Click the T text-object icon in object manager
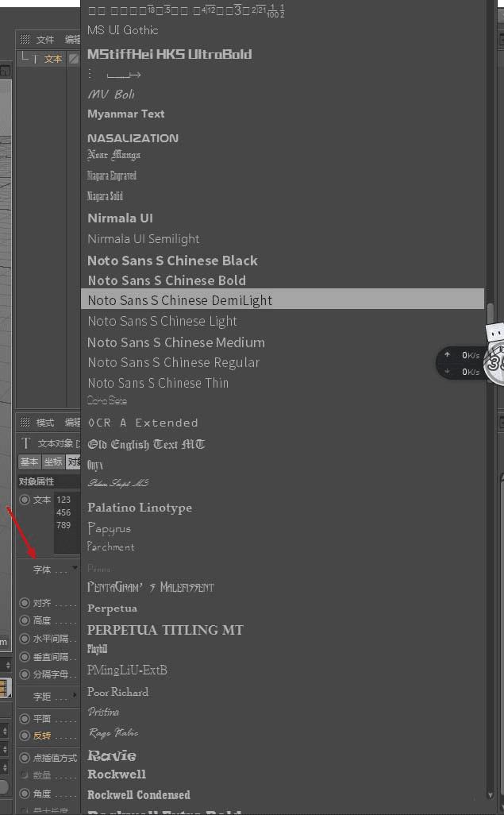The width and height of the screenshot is (504, 815). point(36,60)
